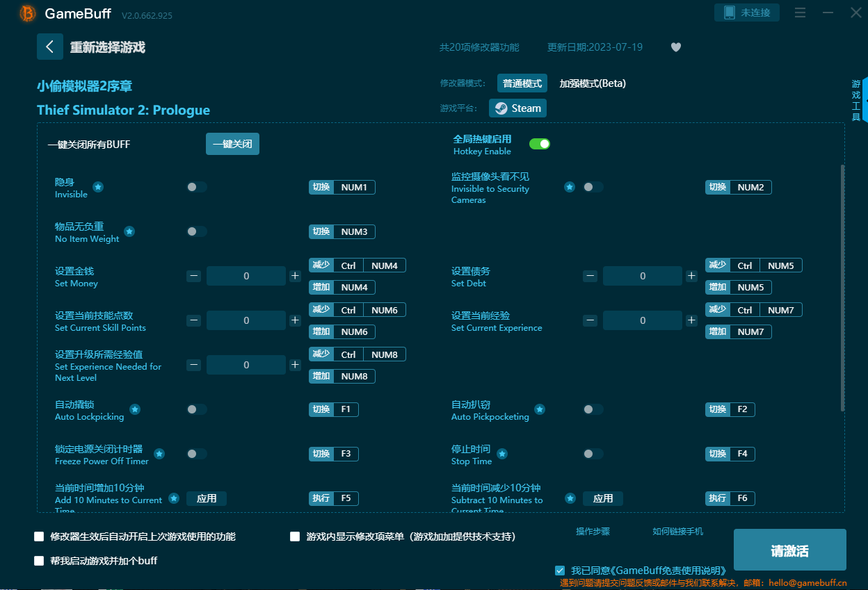Increase Set Debt with plus button
This screenshot has width=868, height=590.
691,276
